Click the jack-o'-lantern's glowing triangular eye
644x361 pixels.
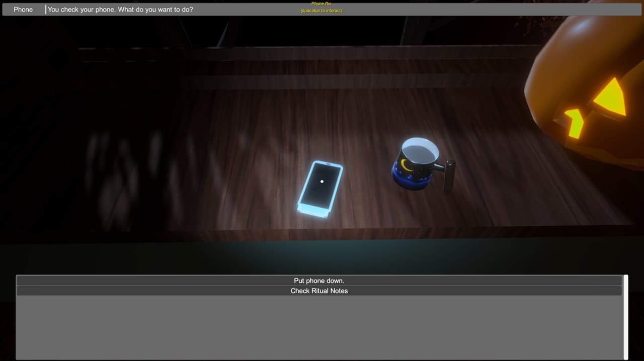[x=610, y=97]
